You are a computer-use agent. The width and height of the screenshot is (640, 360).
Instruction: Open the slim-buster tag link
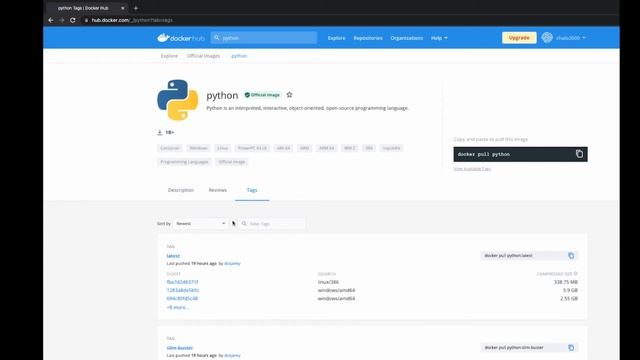point(180,348)
